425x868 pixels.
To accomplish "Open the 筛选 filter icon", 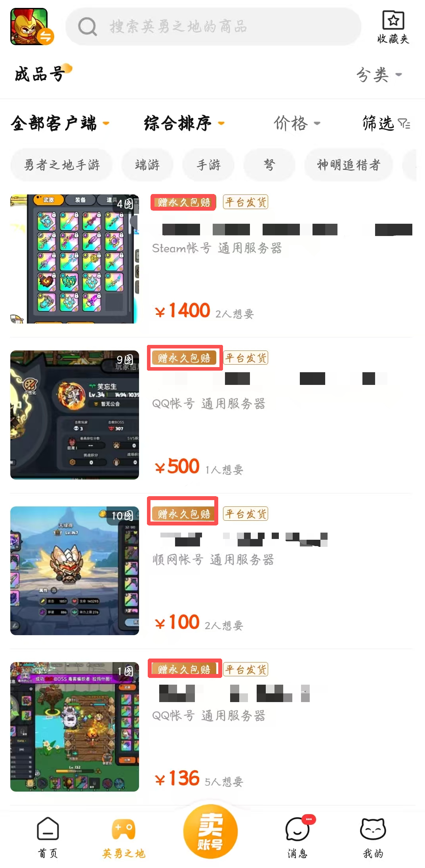I will coord(404,124).
